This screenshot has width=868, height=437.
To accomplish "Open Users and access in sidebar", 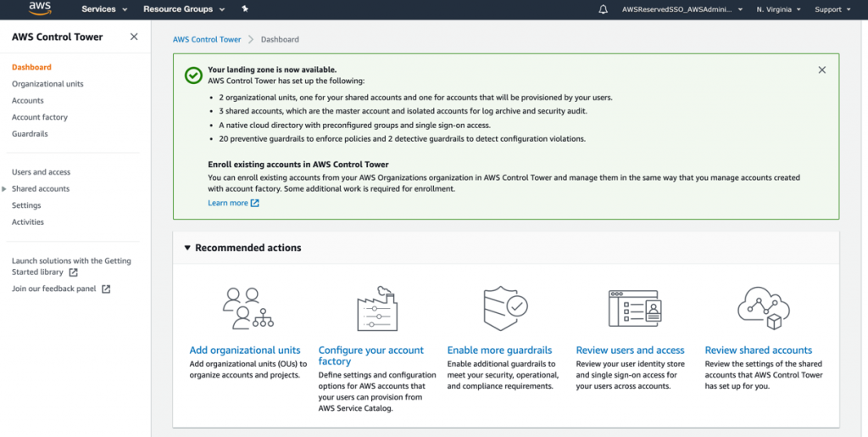I will click(41, 171).
